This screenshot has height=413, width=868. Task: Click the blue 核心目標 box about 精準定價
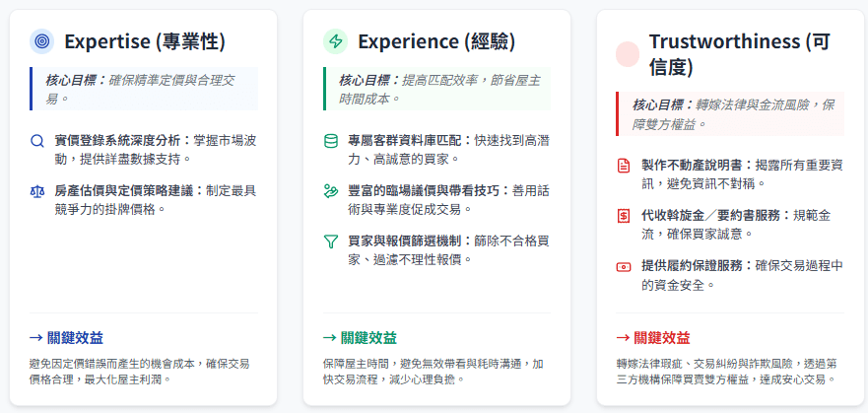(144, 88)
